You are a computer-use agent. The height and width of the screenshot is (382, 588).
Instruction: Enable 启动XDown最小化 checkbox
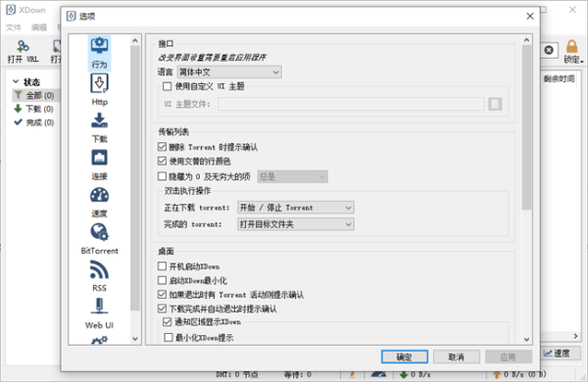162,280
